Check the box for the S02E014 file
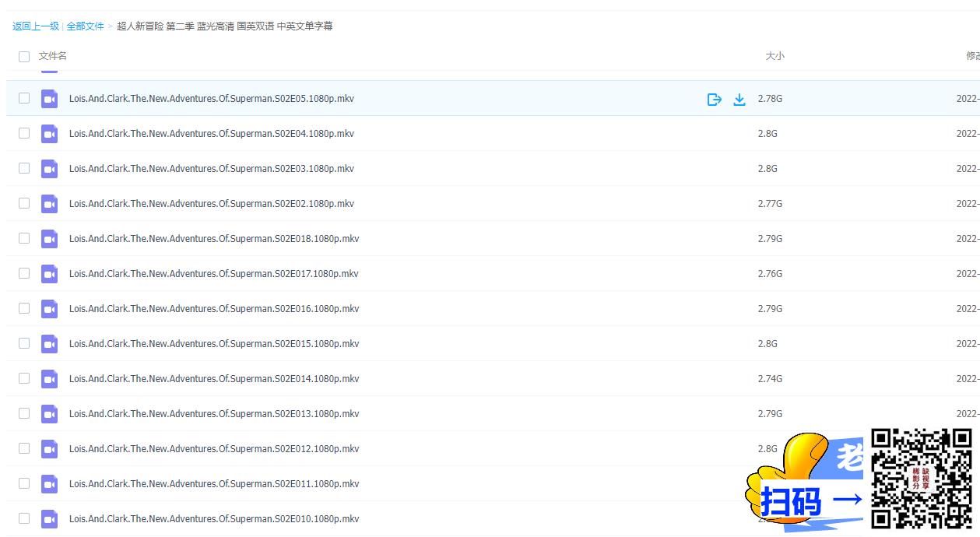This screenshot has width=980, height=537. click(x=24, y=378)
